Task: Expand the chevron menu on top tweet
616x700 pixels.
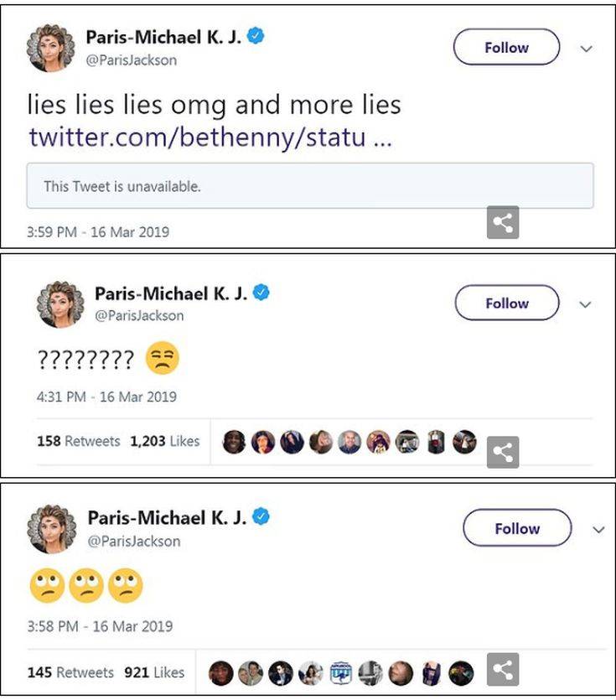Action: point(586,49)
